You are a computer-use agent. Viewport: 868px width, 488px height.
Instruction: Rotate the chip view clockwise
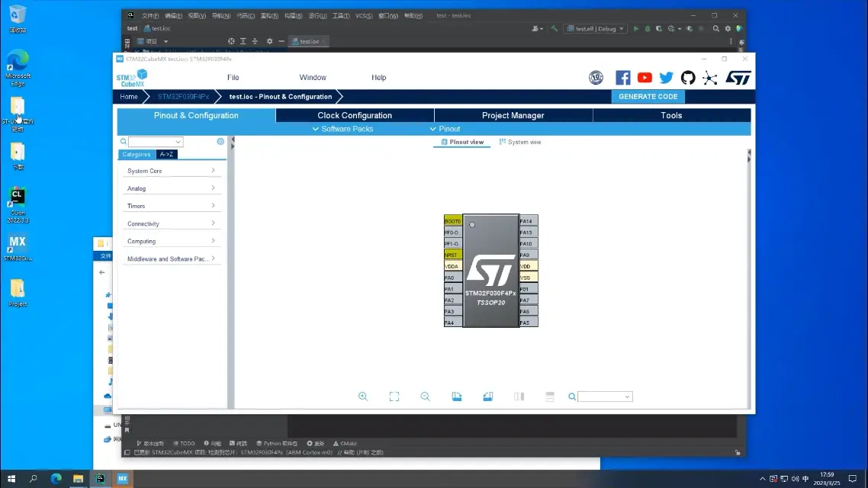click(457, 396)
